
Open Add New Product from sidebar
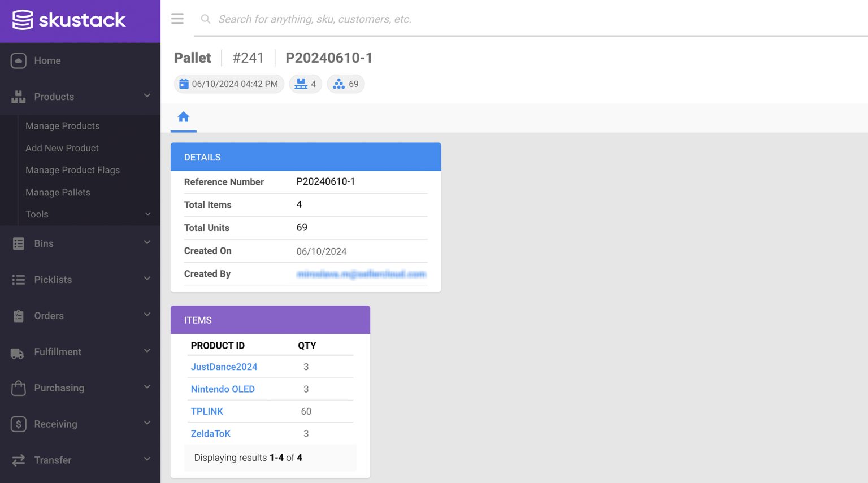[x=62, y=148]
